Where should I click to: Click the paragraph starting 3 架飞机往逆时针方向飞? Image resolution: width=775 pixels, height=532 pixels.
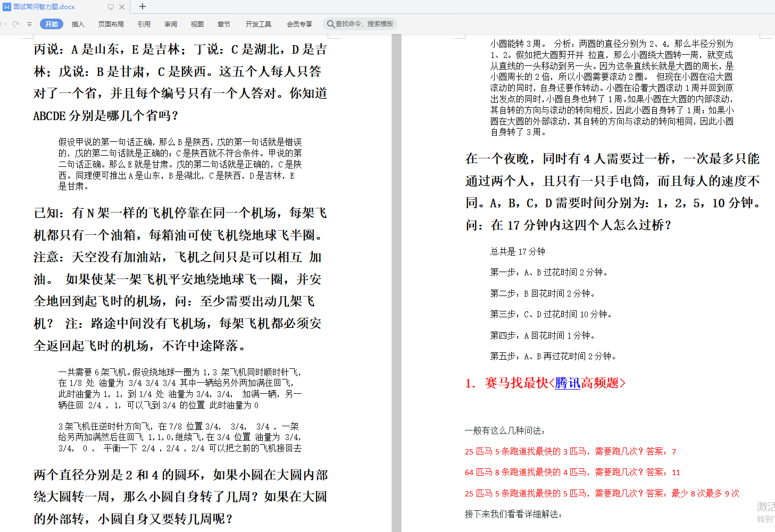tap(180, 437)
